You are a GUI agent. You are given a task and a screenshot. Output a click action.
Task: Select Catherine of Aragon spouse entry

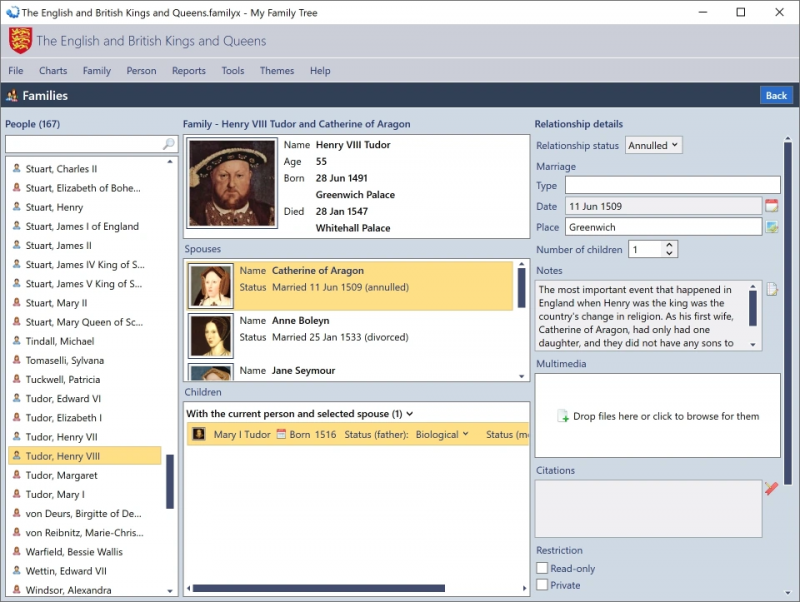coord(350,286)
